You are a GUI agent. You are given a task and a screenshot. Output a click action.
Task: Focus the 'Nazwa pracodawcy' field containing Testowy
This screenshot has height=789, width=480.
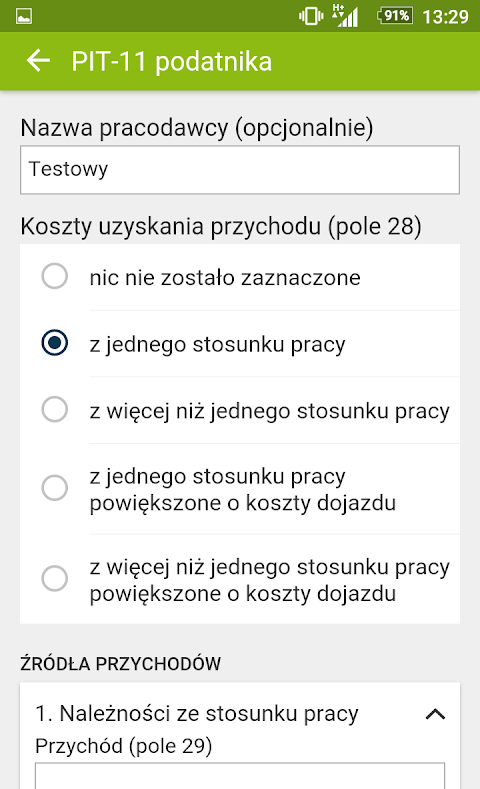coord(240,170)
